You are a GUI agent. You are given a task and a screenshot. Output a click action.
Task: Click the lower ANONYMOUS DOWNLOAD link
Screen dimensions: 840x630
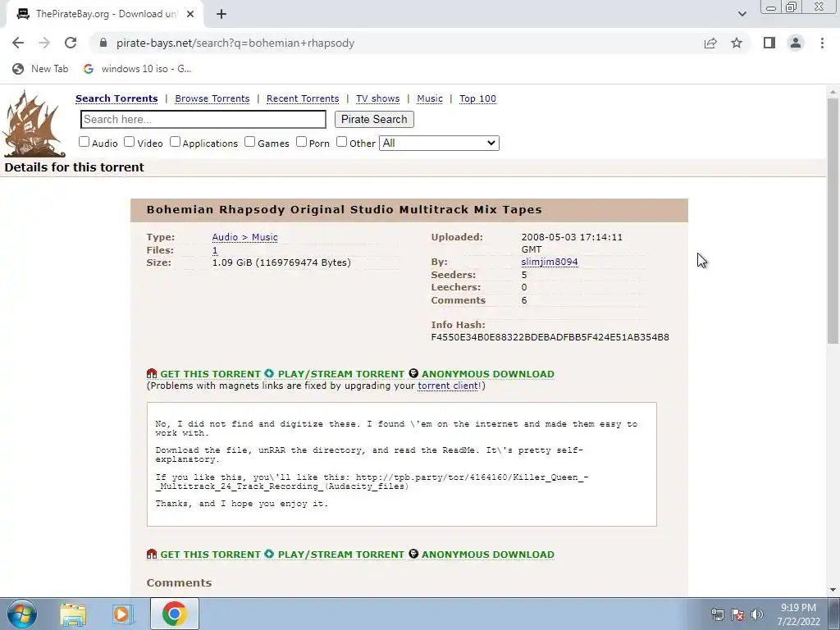coord(488,555)
